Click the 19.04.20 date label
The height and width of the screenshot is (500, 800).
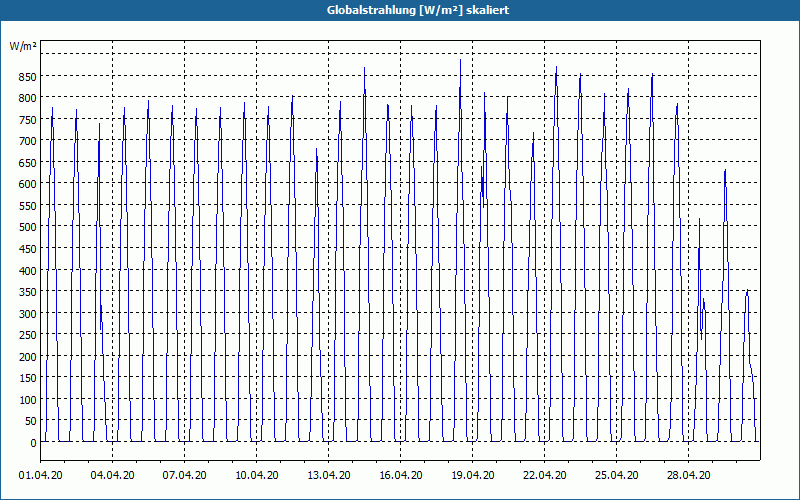[x=472, y=475]
